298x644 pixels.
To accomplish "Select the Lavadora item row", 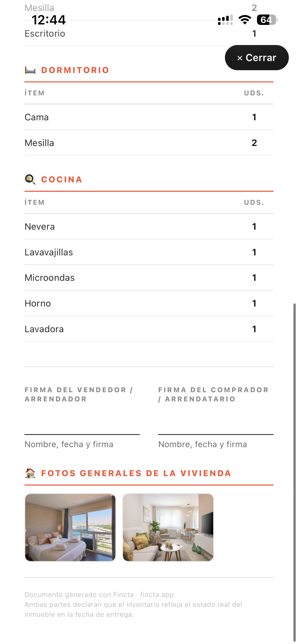I will 149,329.
